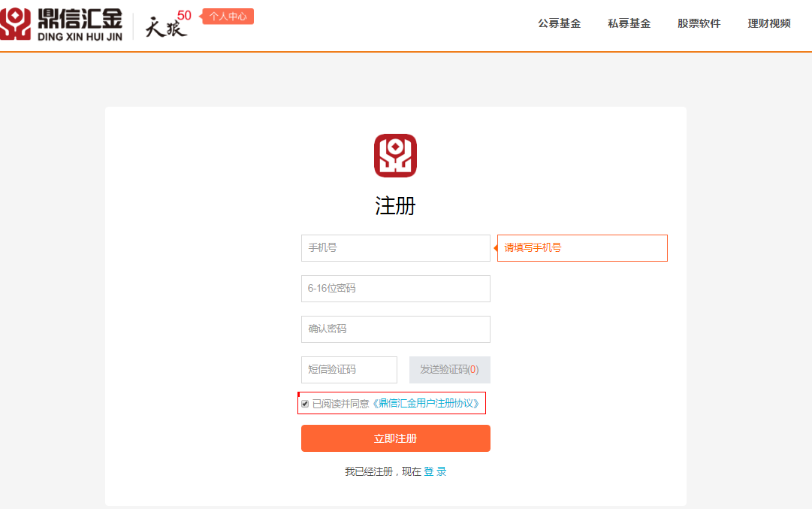This screenshot has height=509, width=812.
Task: Select 股票软件 in the top navigation
Action: tap(699, 23)
